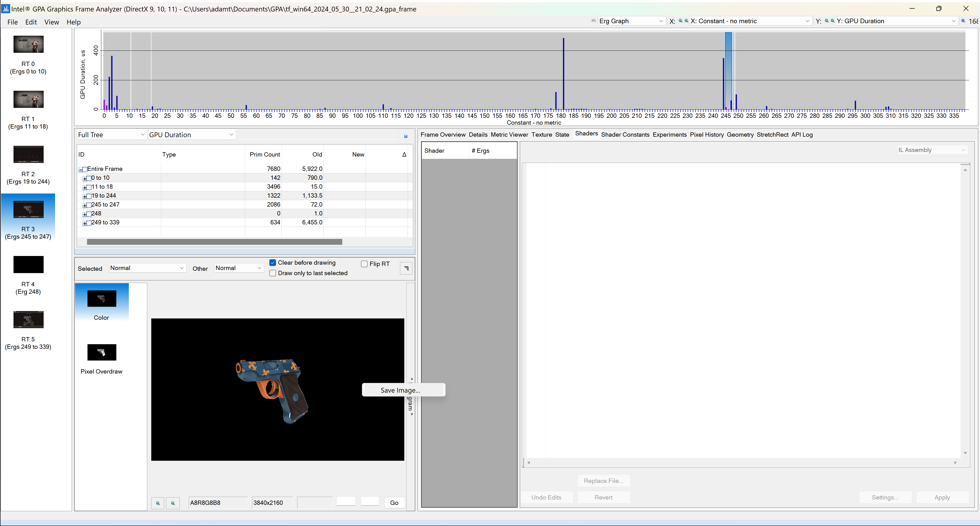The image size is (980, 526).
Task: Open the View menu
Action: pos(51,22)
